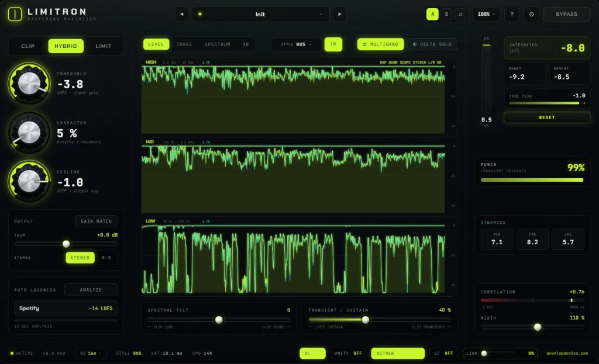Click the threshold value -3.8
599x364 pixels.
tap(70, 84)
